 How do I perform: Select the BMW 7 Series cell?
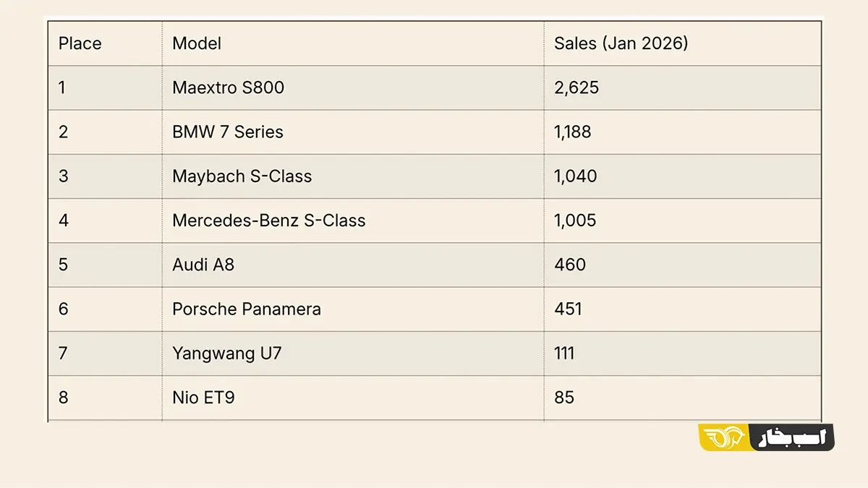point(228,132)
